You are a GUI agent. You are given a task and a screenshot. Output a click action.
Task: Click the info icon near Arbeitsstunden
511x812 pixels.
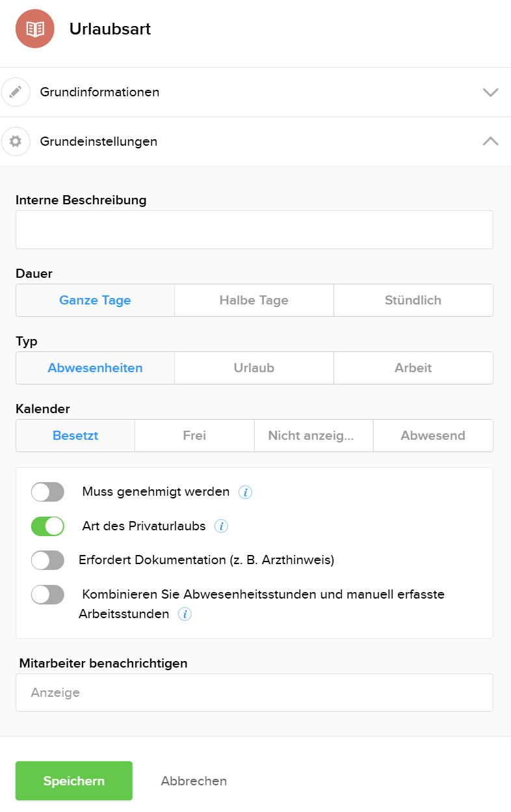[184, 614]
